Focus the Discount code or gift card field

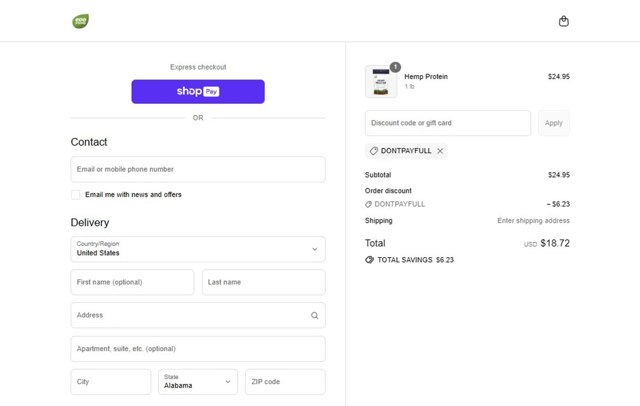pyautogui.click(x=448, y=123)
